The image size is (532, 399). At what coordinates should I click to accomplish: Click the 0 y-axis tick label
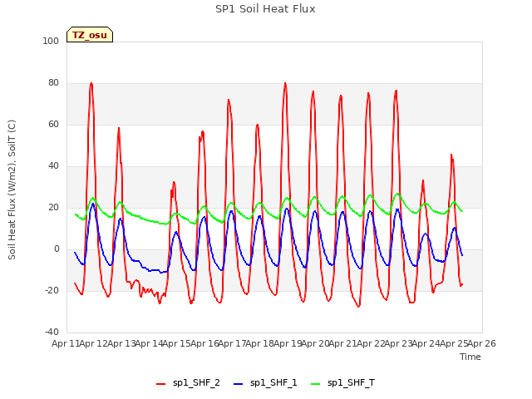(x=57, y=249)
